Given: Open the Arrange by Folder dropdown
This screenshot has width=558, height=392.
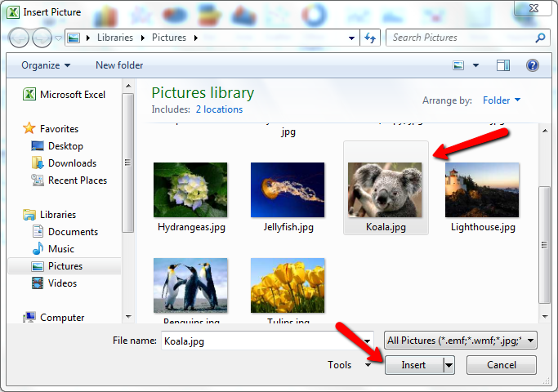Looking at the screenshot, I should [501, 100].
